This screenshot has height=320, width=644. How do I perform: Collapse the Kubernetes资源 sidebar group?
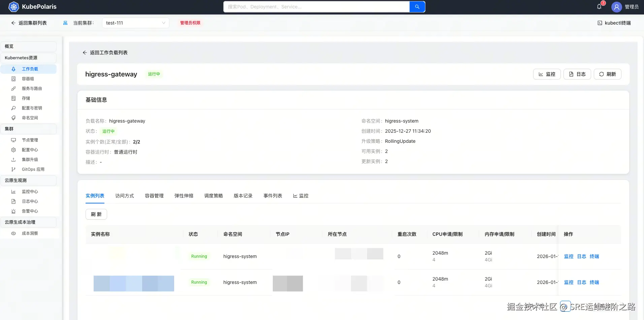(x=29, y=58)
